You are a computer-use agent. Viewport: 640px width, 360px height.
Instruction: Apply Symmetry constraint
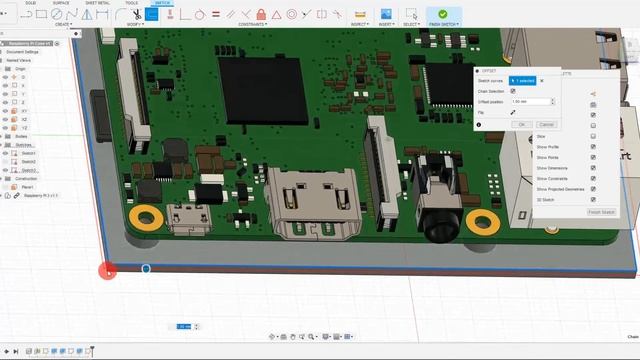click(x=322, y=14)
